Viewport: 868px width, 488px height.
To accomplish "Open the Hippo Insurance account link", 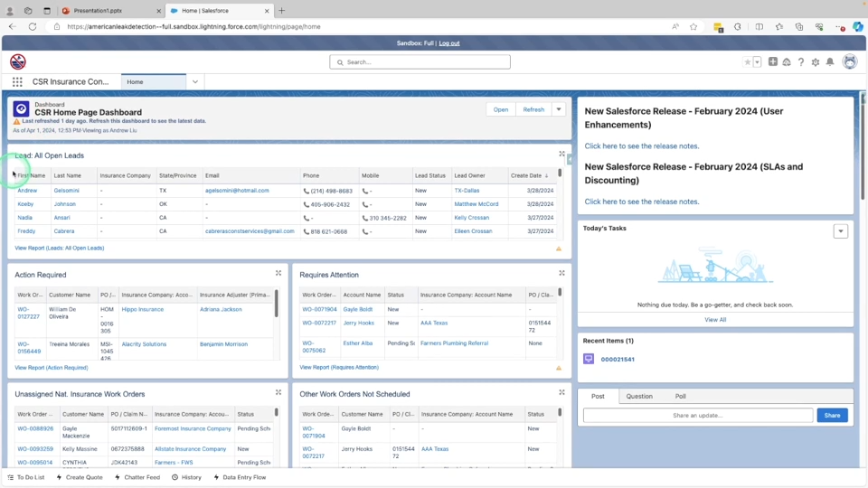I will (142, 309).
